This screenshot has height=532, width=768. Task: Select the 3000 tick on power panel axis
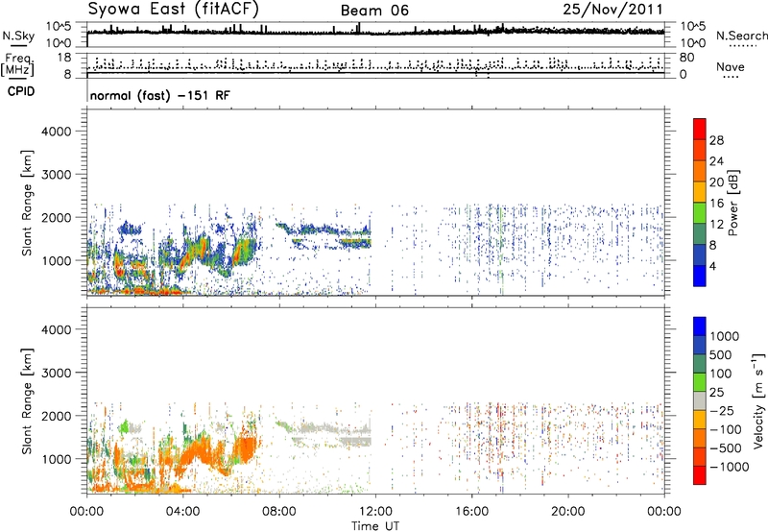(57, 175)
